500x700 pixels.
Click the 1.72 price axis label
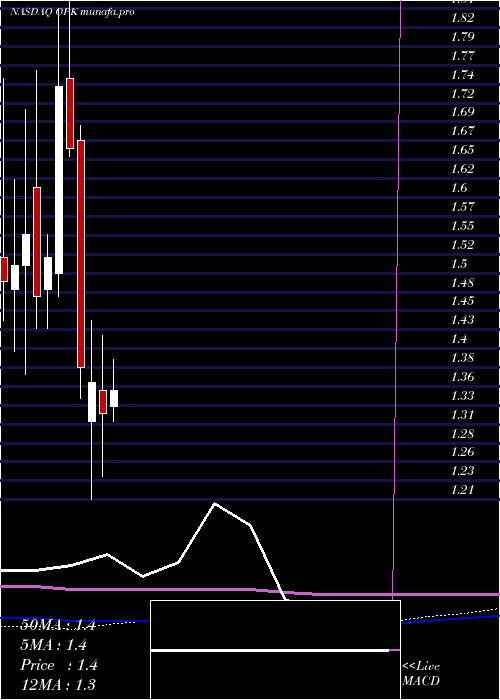(462, 94)
